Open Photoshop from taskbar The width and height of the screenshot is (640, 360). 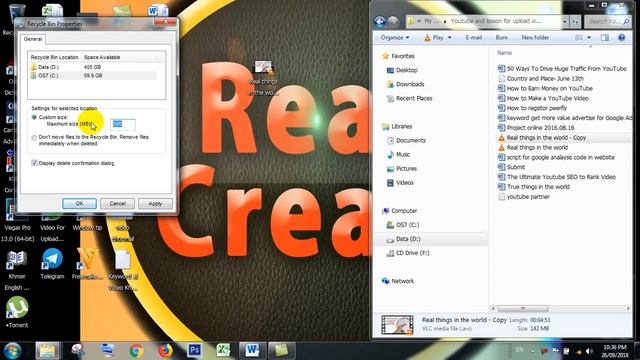coord(195,351)
